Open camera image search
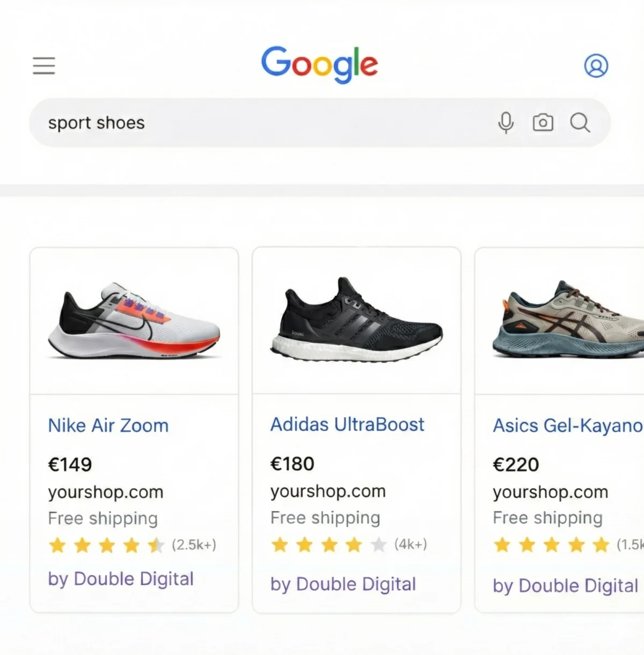The image size is (644, 655). pyautogui.click(x=543, y=123)
